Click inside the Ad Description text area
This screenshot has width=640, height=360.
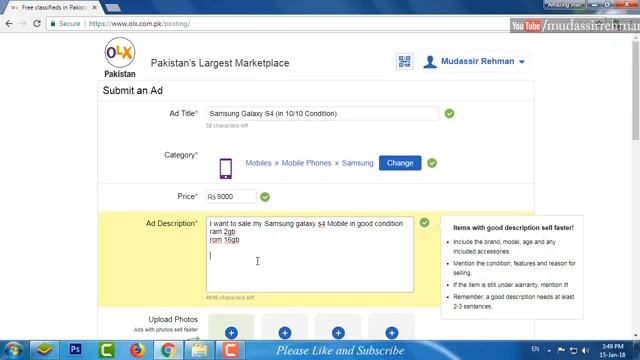coord(310,254)
